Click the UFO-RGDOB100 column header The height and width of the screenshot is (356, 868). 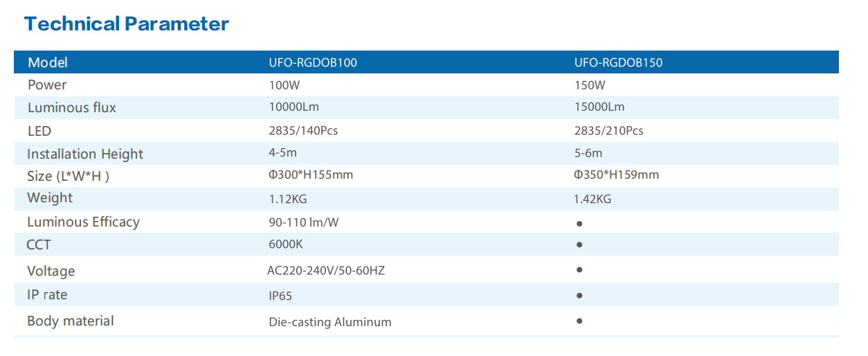click(313, 63)
